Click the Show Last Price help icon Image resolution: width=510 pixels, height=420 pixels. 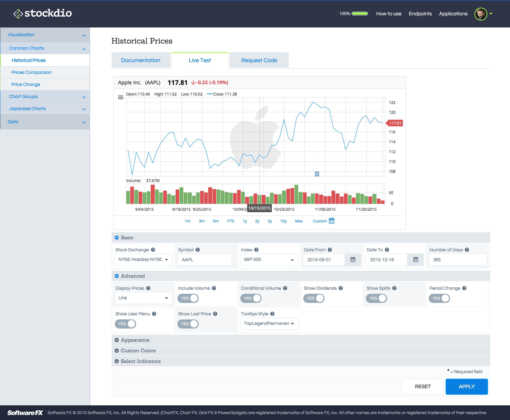[x=215, y=314]
